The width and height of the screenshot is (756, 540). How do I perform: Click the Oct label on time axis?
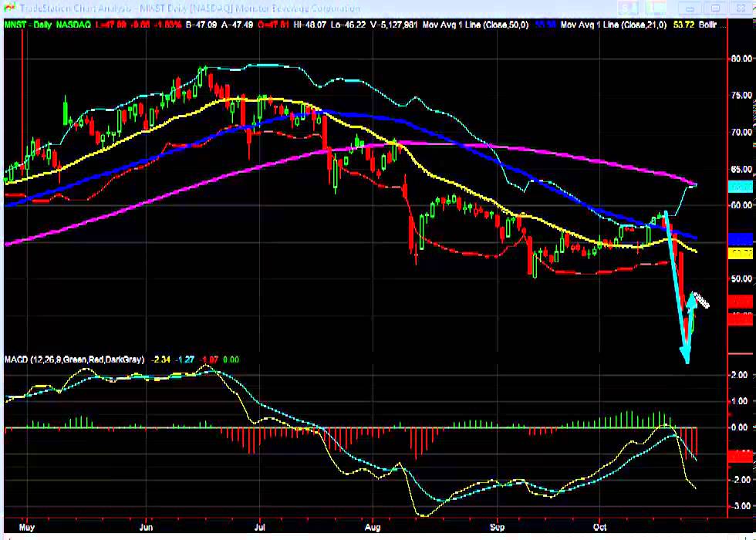[x=599, y=527]
